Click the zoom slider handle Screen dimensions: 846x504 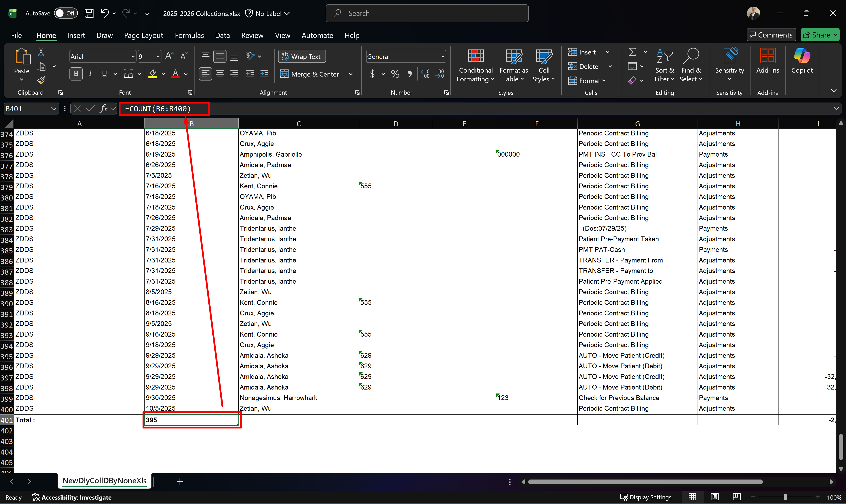click(x=785, y=497)
